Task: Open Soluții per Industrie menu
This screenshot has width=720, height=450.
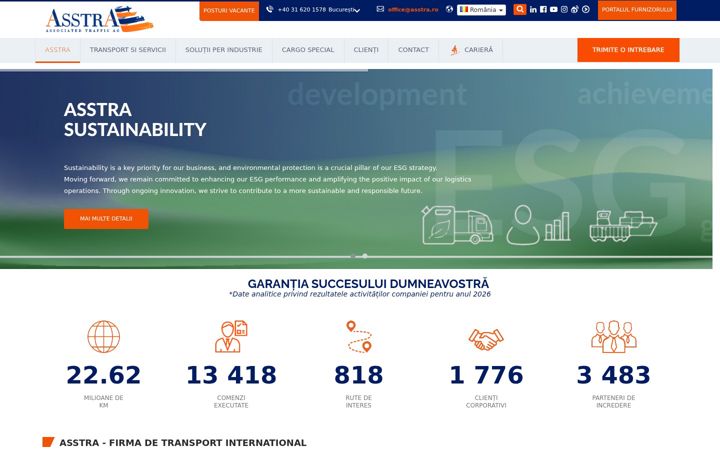Action: (x=224, y=50)
